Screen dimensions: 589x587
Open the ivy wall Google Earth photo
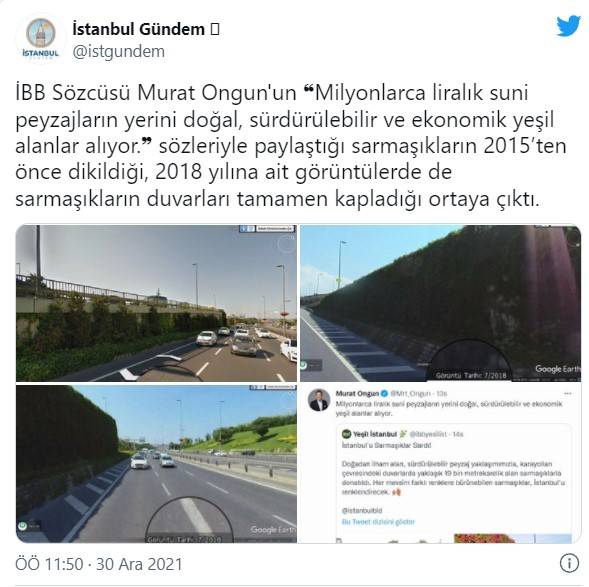click(x=440, y=303)
